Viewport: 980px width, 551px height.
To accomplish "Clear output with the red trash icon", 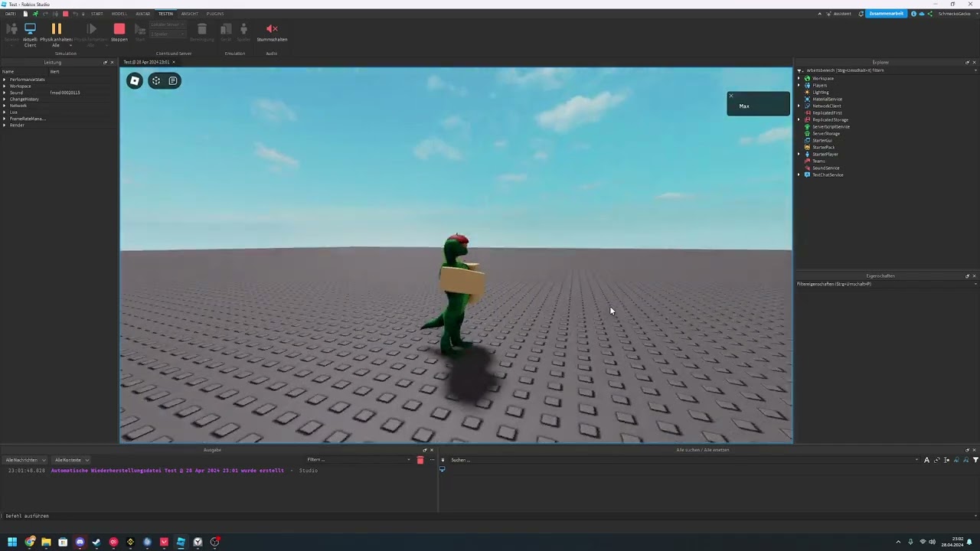I will (x=420, y=460).
